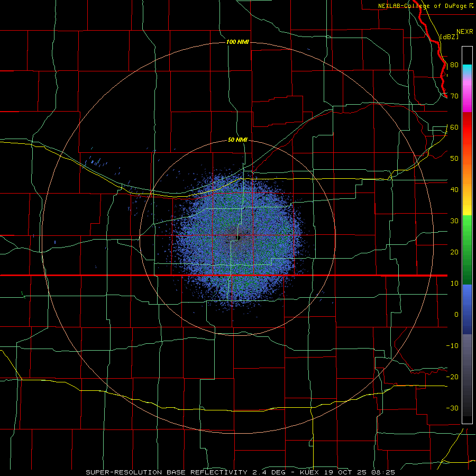This screenshot has height=476, width=476.
Task: Click the blue band of the color bar
Action: [467, 309]
